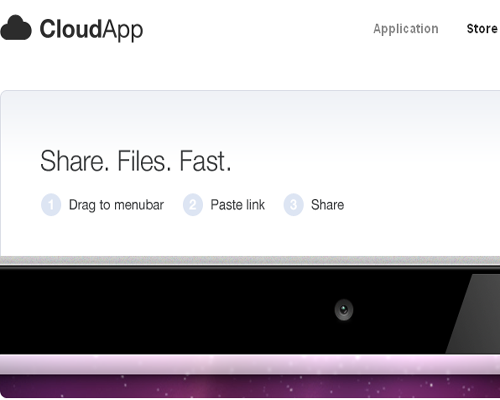Viewport: 500px width, 400px height.
Task: Click the Share. Files. Fast. headline
Action: tap(136, 161)
